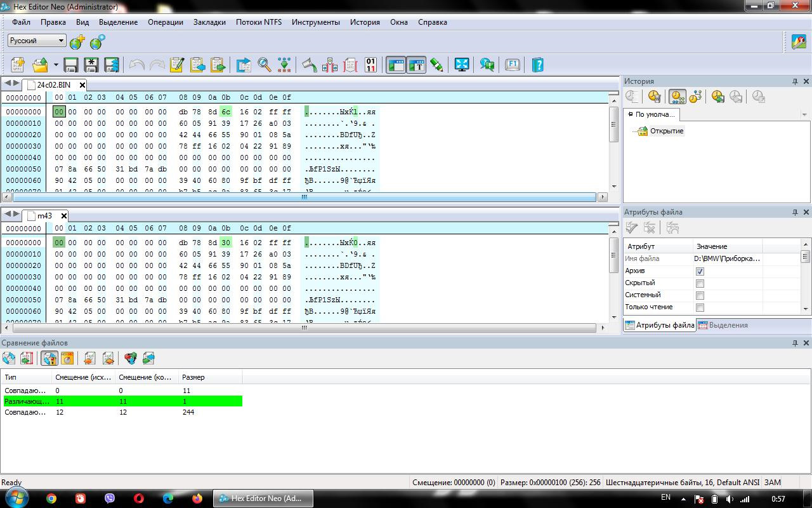
Task: Toggle the Скрытый attribute checkbox
Action: click(700, 283)
